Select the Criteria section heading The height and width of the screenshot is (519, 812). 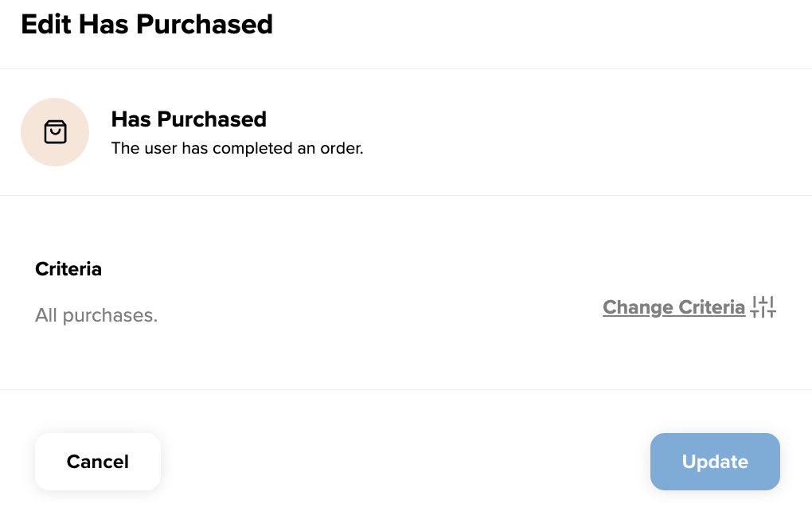(68, 269)
